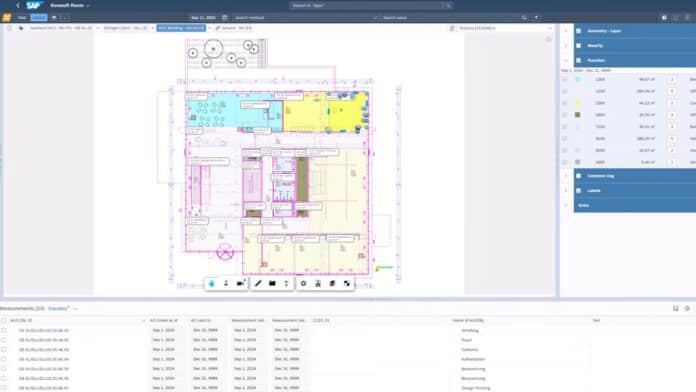Open the dropdown chevron at the right breadcrumb end
This screenshot has height=392, width=696.
pyautogui.click(x=550, y=28)
